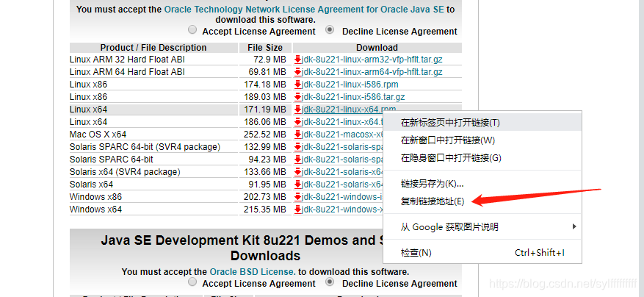644x297 pixels.
Task: Click download arrow icon beside jdk-8u221-linux-i586.tar.gz
Action: click(x=298, y=97)
